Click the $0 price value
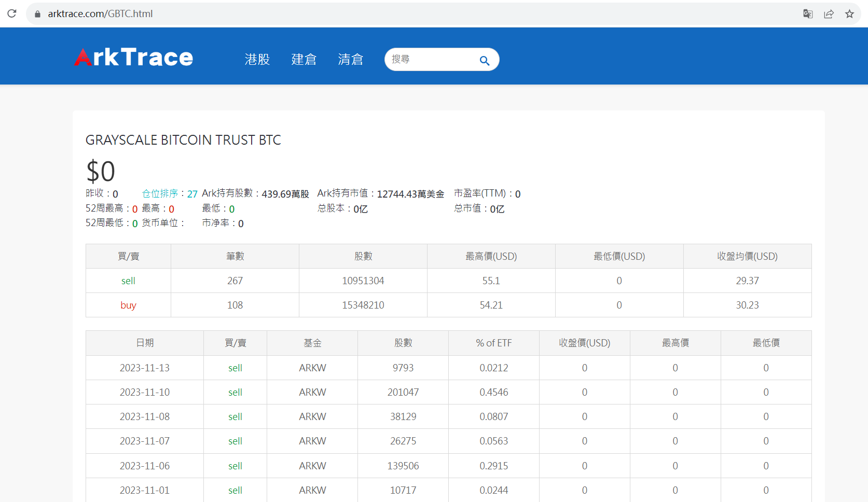This screenshot has width=868, height=502. pos(101,171)
